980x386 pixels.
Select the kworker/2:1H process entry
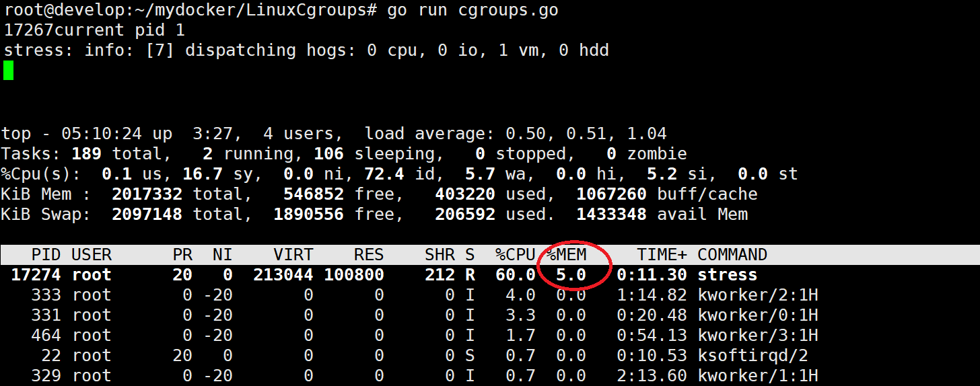click(x=757, y=295)
